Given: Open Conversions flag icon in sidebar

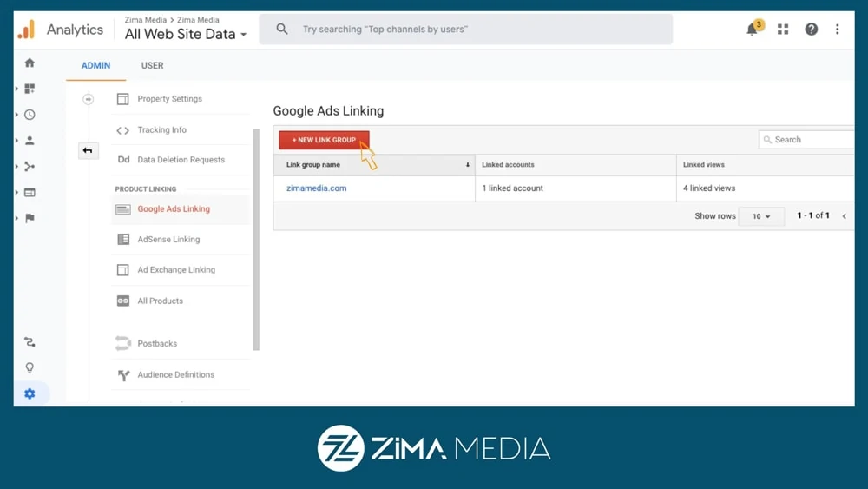Looking at the screenshot, I should click(30, 218).
